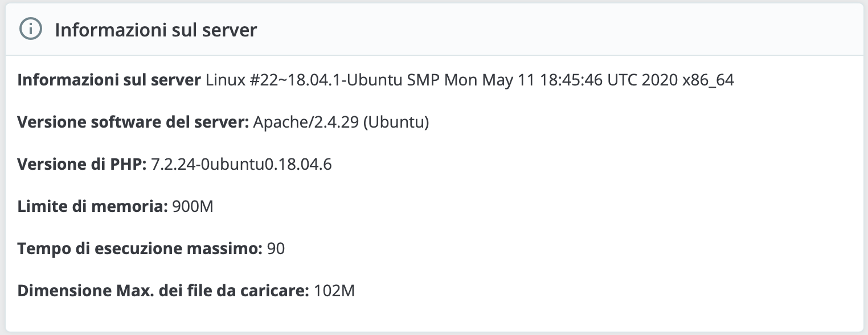Select the "Tempo di esecuzione massimo:" label
Image resolution: width=868 pixels, height=335 pixels.
[x=140, y=249]
